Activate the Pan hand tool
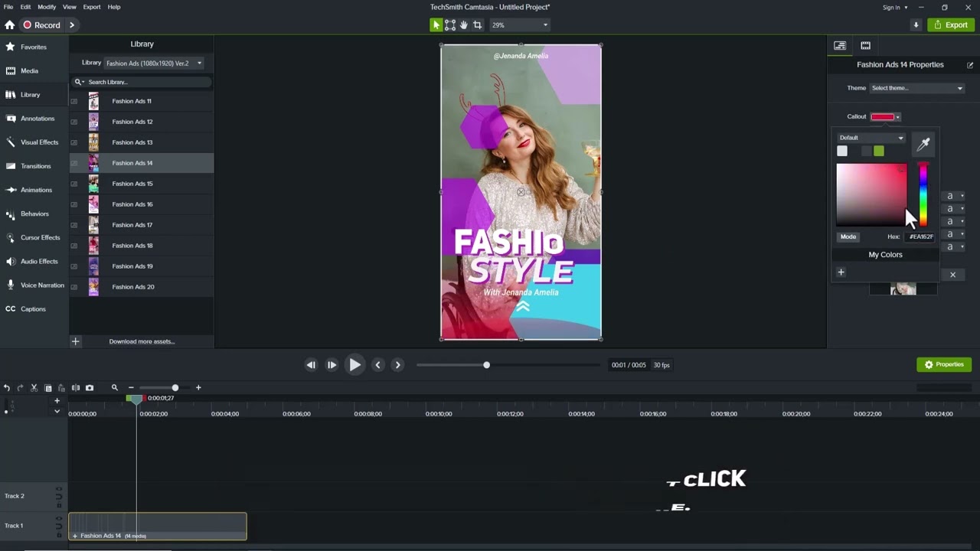 464,25
